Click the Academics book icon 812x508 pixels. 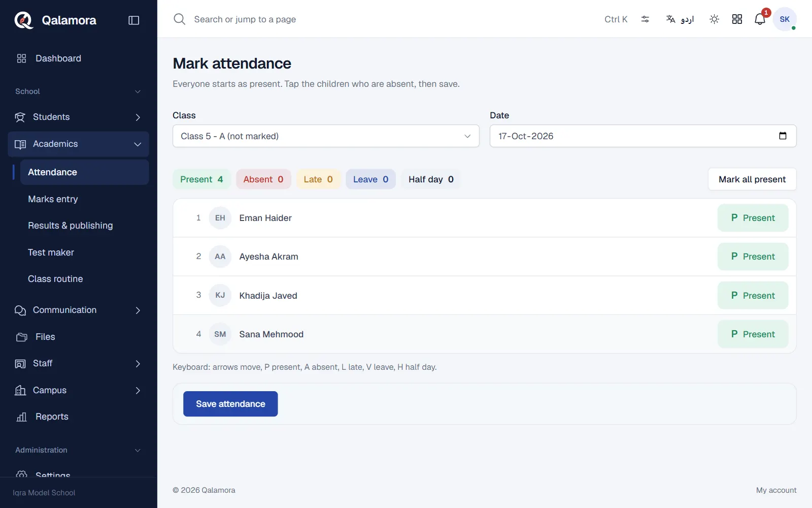20,144
